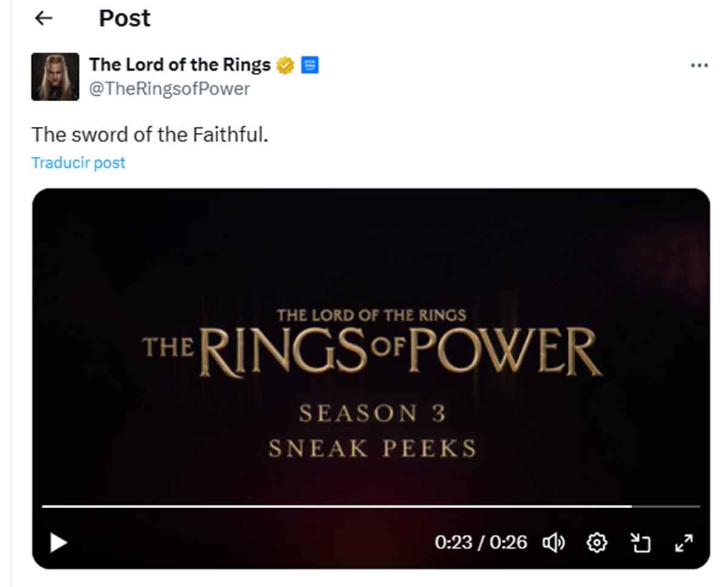Open the profile by clicking The Lord of the Rings name
728x587 pixels.
[180, 65]
